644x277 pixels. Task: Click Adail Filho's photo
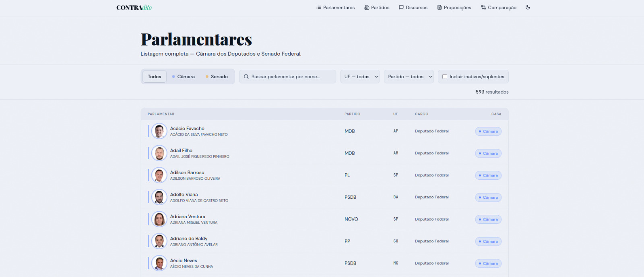coord(159,153)
